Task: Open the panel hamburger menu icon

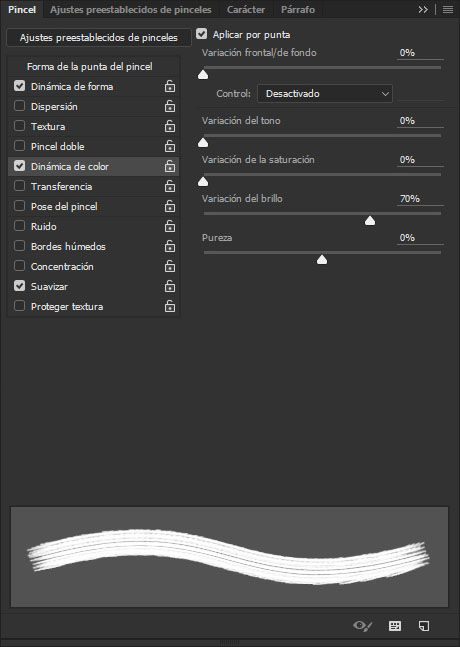Action: [448, 9]
